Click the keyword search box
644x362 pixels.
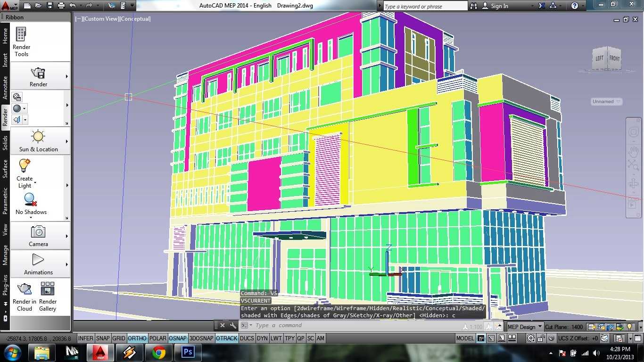(425, 6)
